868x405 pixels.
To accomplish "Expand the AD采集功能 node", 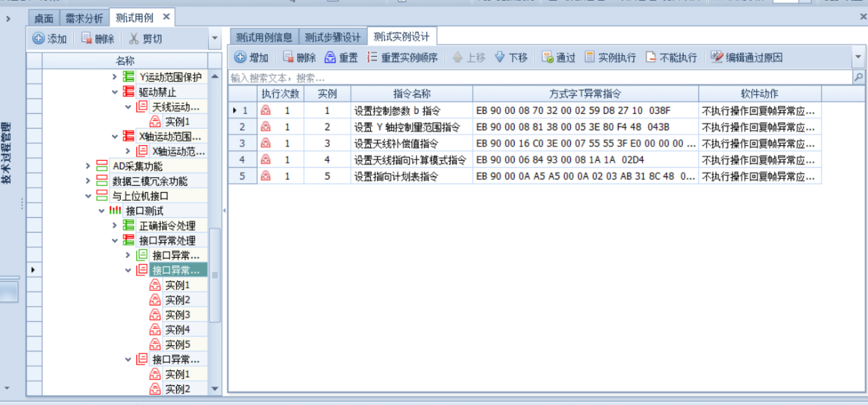I will (87, 166).
